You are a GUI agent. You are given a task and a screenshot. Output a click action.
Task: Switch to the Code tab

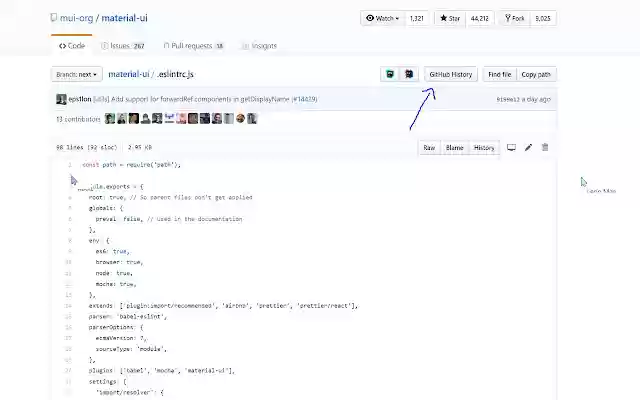click(x=72, y=46)
